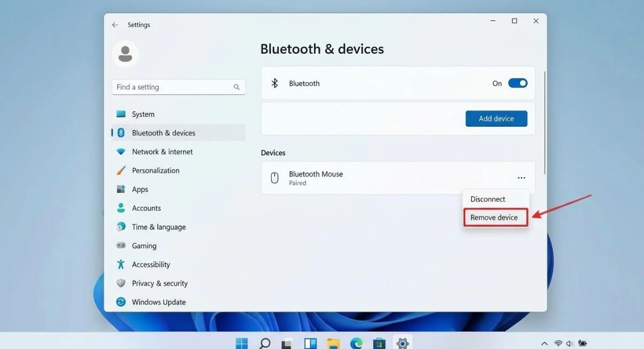Image resolution: width=644 pixels, height=349 pixels.
Task: Open File Explorer from the taskbar
Action: pos(333,343)
